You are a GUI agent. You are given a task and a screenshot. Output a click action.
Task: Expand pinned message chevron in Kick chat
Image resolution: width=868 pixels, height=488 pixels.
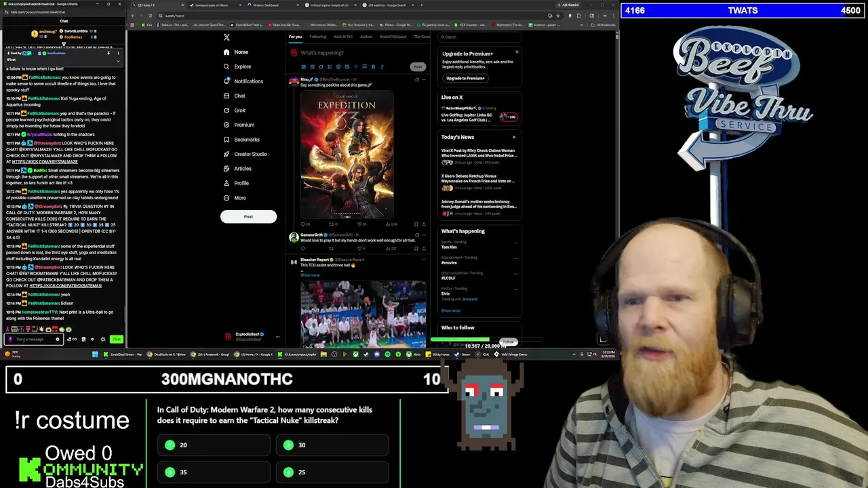[118, 60]
